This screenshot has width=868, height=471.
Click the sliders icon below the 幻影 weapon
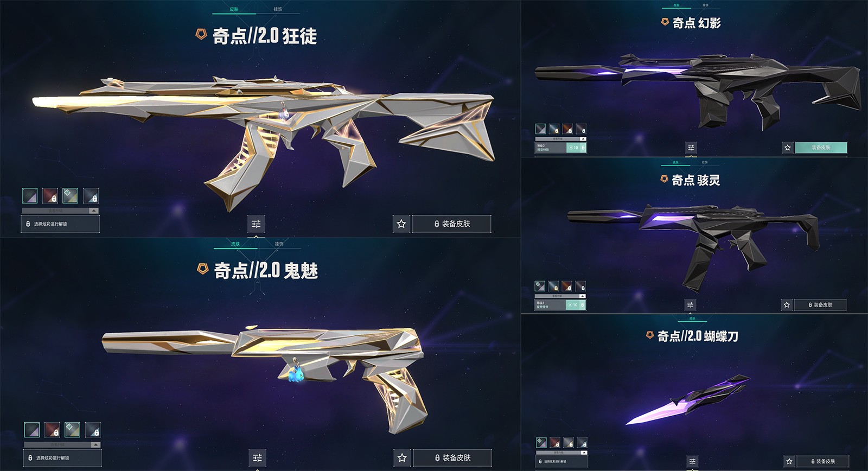691,148
